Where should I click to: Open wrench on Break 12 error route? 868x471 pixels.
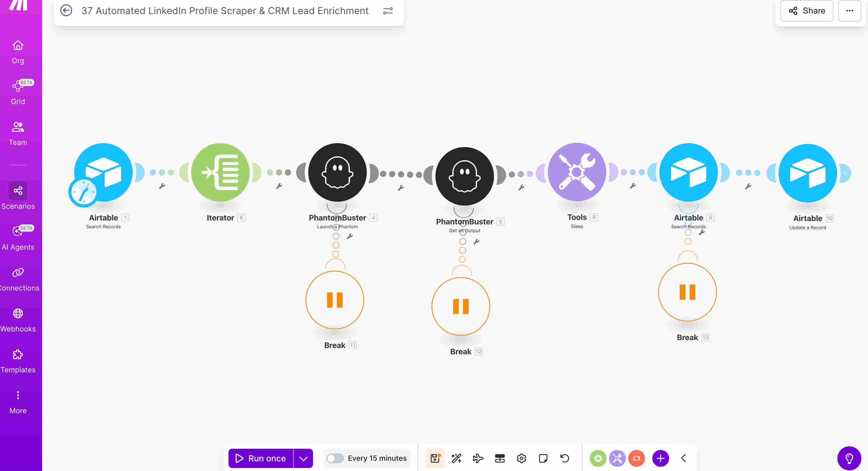[476, 242]
